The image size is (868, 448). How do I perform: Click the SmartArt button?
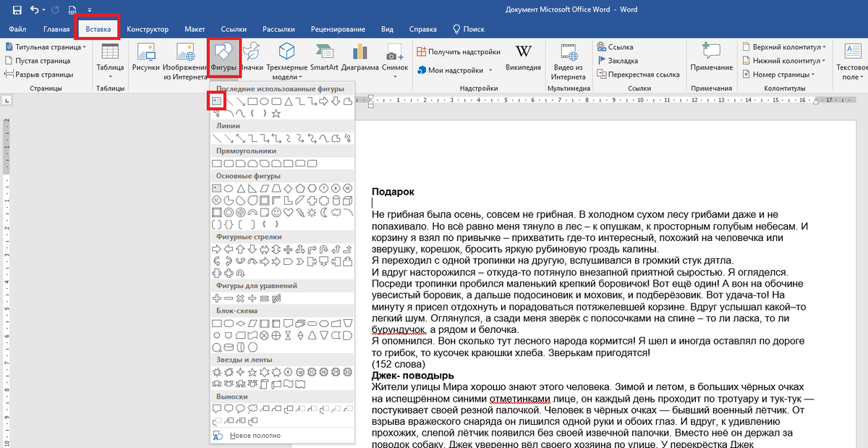[x=323, y=58]
